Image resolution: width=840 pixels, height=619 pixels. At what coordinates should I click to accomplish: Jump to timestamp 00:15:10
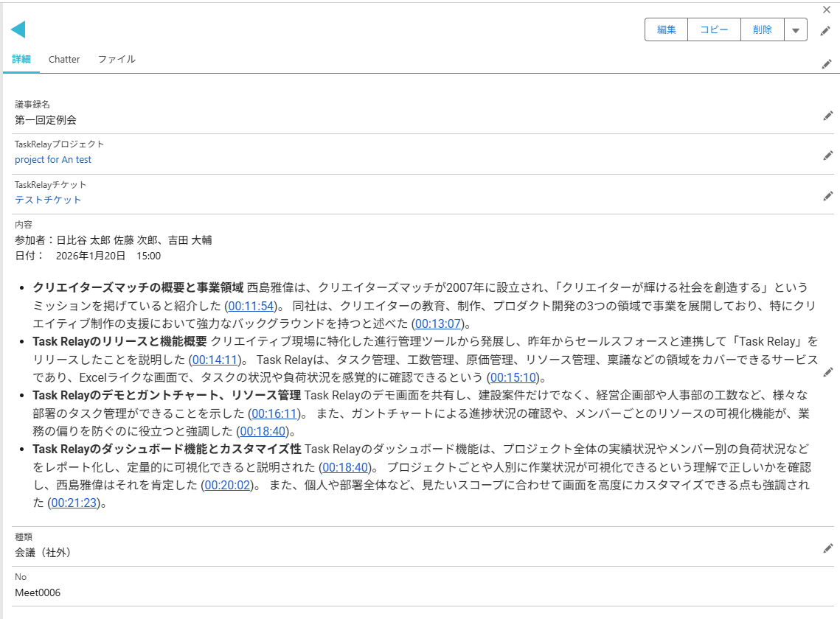[x=513, y=377]
